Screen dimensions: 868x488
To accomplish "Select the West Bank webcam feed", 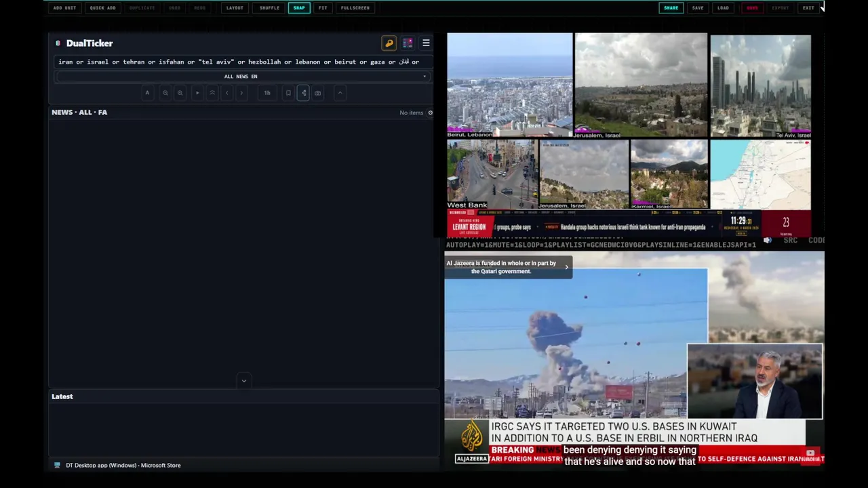I will click(x=492, y=174).
